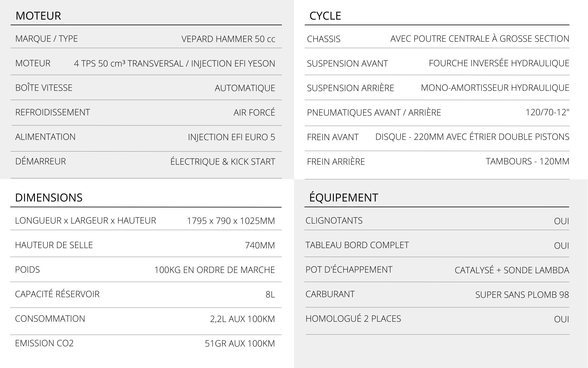Click the CATALYSÉ + SONDE LAMBDA value
Screen dimensions: 588x368
coord(512,270)
